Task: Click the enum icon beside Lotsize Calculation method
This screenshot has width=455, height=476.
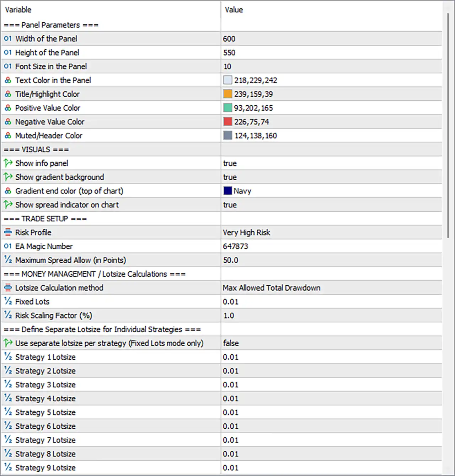Action: click(8, 287)
